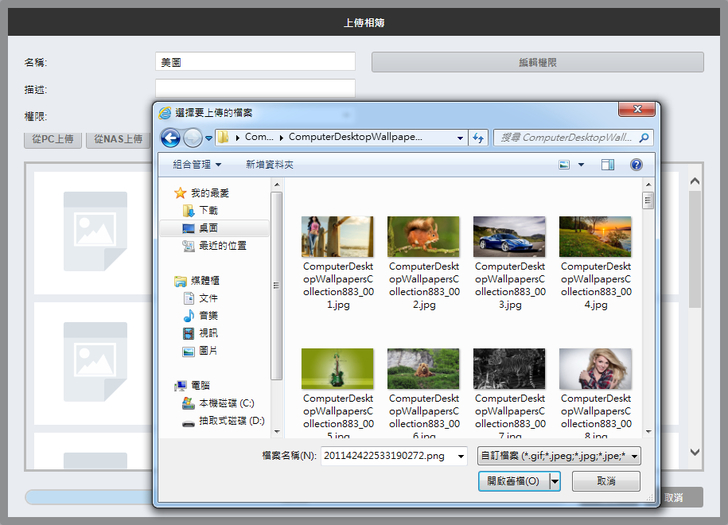Click the Com... breadcrumb in address bar
Screen dimensions: 728x525
(x=259, y=137)
